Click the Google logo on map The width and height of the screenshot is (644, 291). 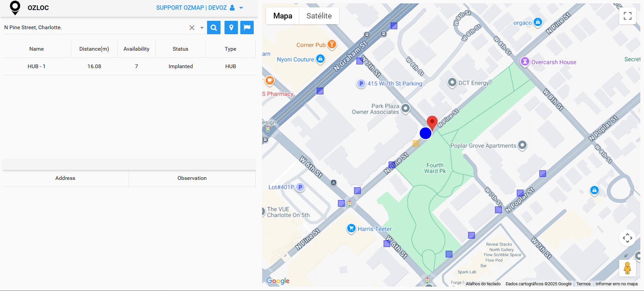[x=278, y=281]
